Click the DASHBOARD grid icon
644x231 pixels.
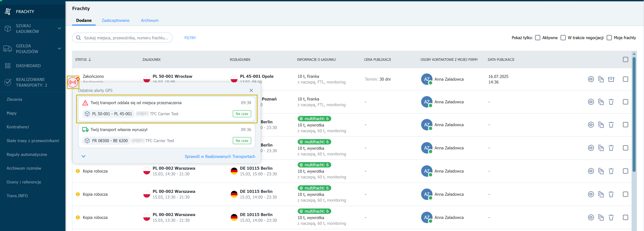pyautogui.click(x=8, y=66)
